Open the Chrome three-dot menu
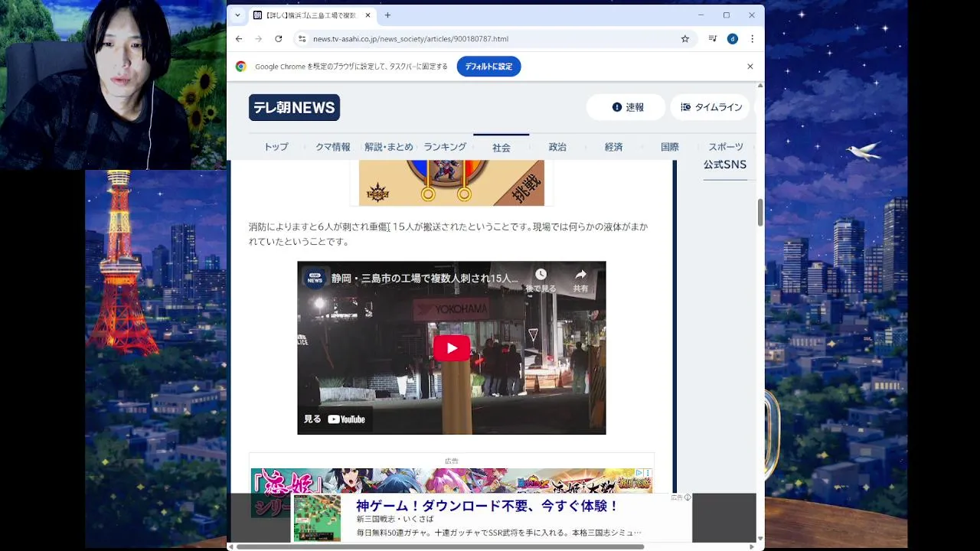 752,38
